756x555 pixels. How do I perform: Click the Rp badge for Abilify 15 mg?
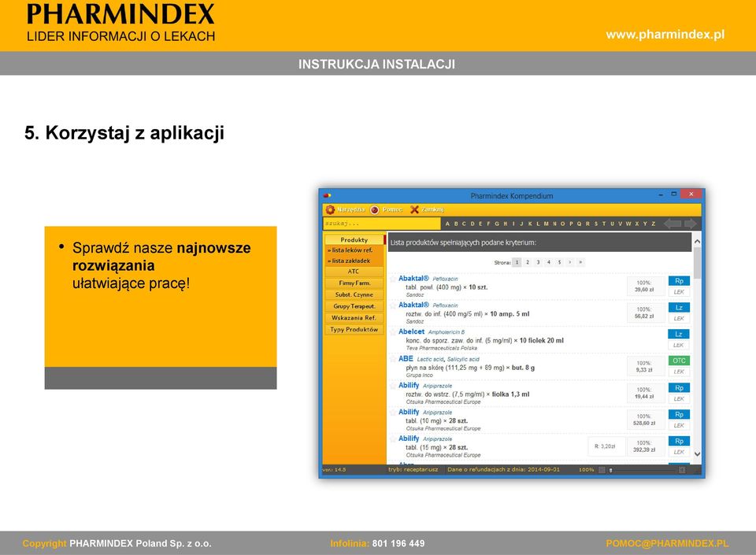click(679, 441)
